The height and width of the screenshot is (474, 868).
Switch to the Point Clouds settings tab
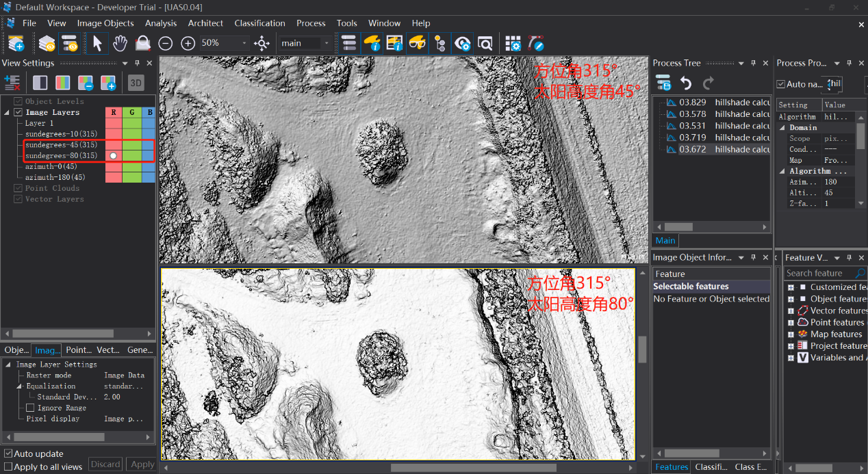pos(78,350)
